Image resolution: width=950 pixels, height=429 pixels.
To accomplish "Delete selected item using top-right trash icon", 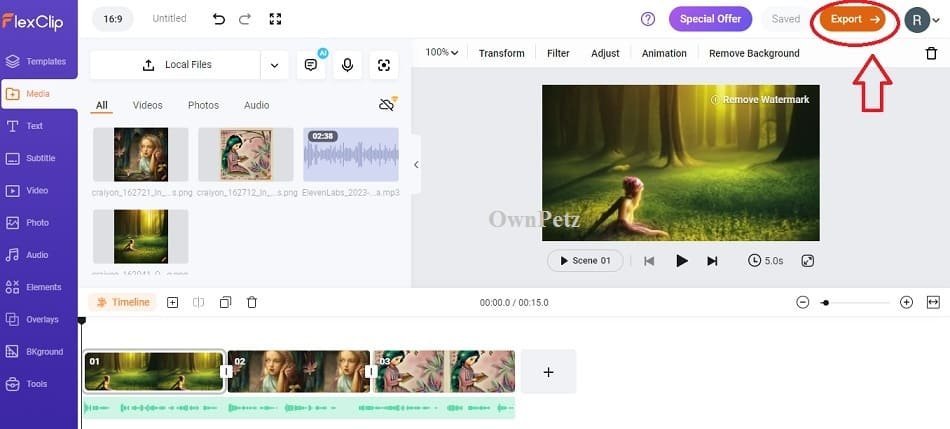I will click(931, 53).
